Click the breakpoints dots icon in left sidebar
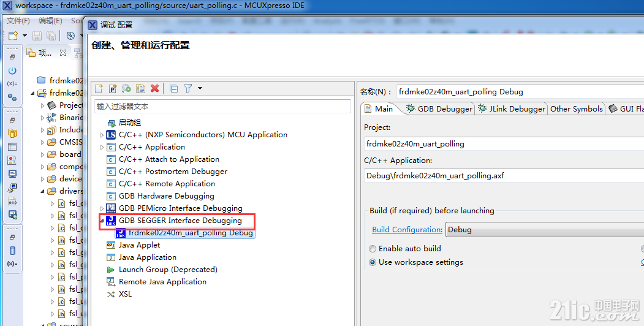644x326 pixels. click(x=12, y=97)
